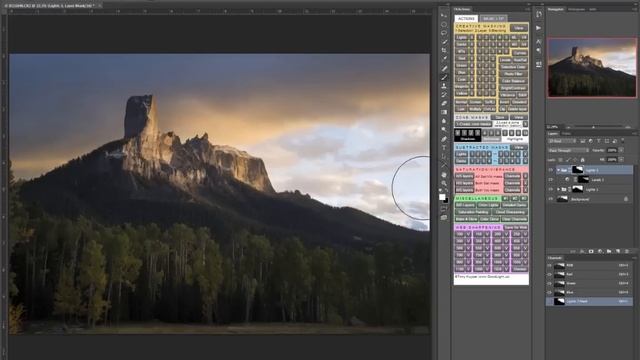Viewport: 640px width, 360px height.
Task: Collapse the top Lights 1 group
Action: point(559,170)
